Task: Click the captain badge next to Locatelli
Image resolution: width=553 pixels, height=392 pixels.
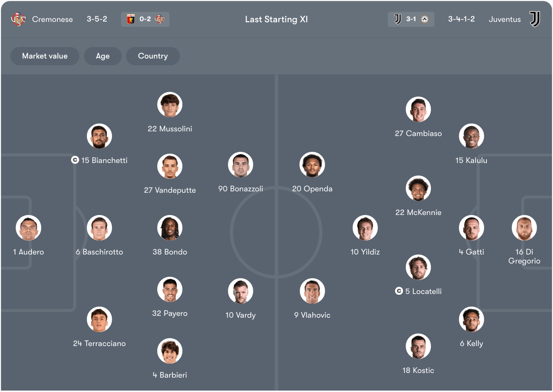Action: point(399,291)
